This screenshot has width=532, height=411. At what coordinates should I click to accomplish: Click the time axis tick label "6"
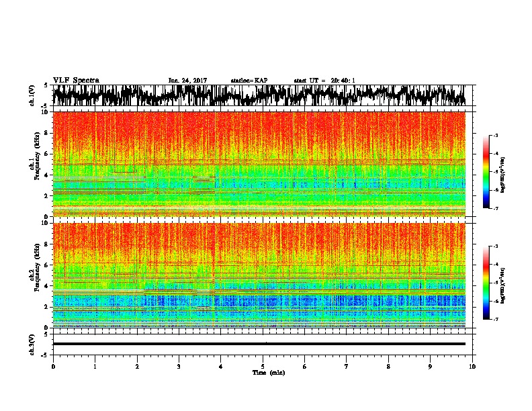pyautogui.click(x=304, y=367)
